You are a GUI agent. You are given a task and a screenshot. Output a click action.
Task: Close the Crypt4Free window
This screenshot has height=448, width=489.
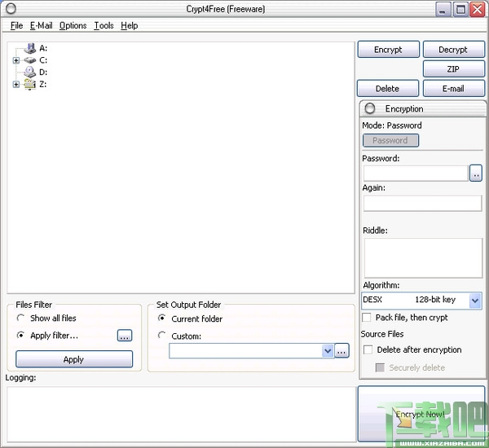click(478, 9)
